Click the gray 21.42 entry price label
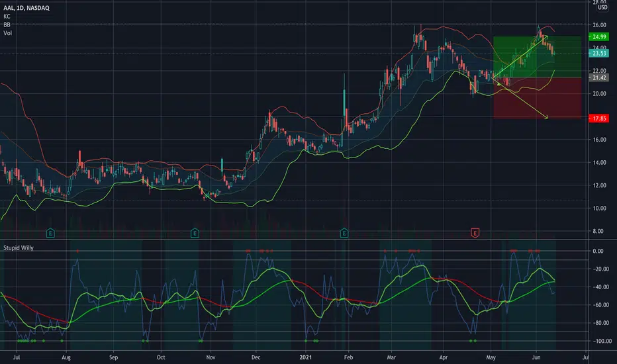This screenshot has width=617, height=364. [x=599, y=78]
